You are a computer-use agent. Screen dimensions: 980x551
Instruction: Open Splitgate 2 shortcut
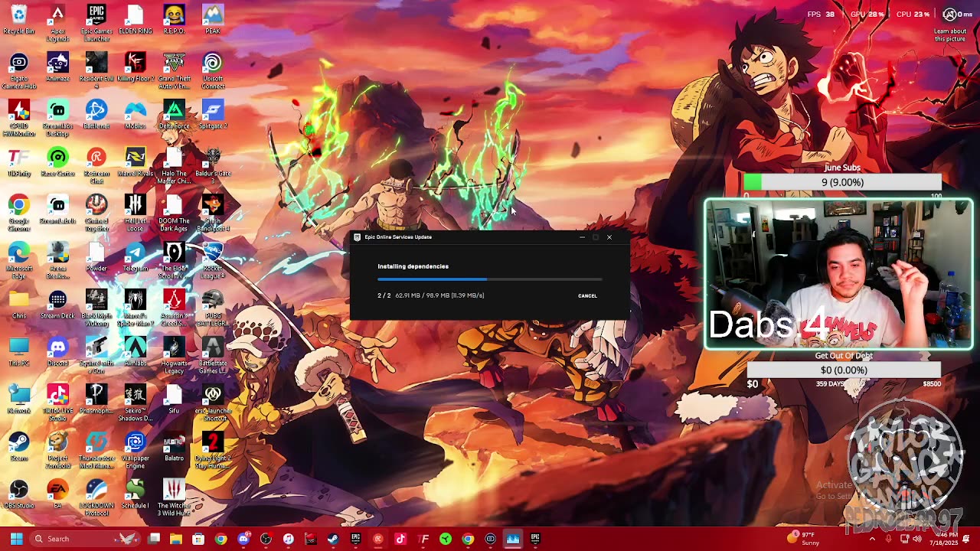coord(213,116)
